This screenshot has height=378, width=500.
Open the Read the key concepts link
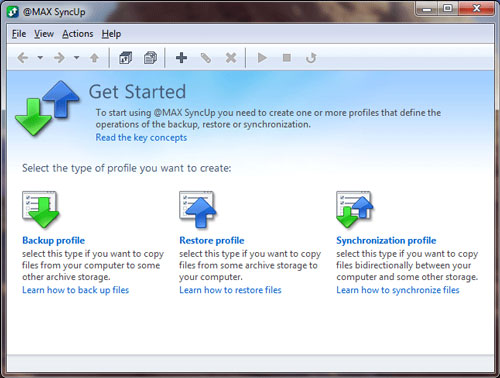point(141,137)
